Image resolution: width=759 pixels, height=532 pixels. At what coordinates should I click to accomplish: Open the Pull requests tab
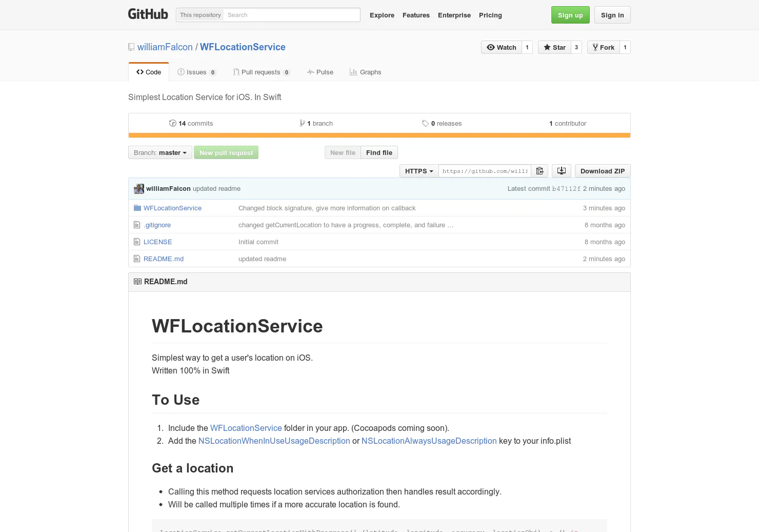click(x=261, y=72)
